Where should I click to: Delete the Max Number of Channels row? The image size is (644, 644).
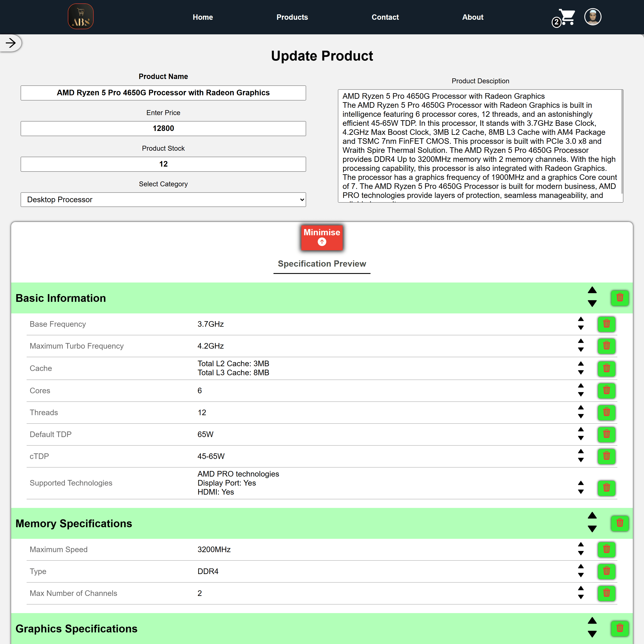click(606, 593)
